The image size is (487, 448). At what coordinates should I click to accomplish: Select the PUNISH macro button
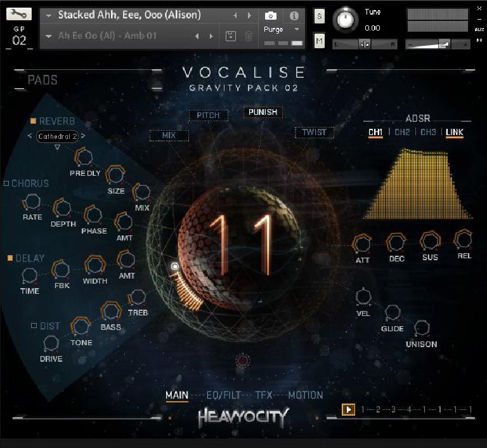263,112
